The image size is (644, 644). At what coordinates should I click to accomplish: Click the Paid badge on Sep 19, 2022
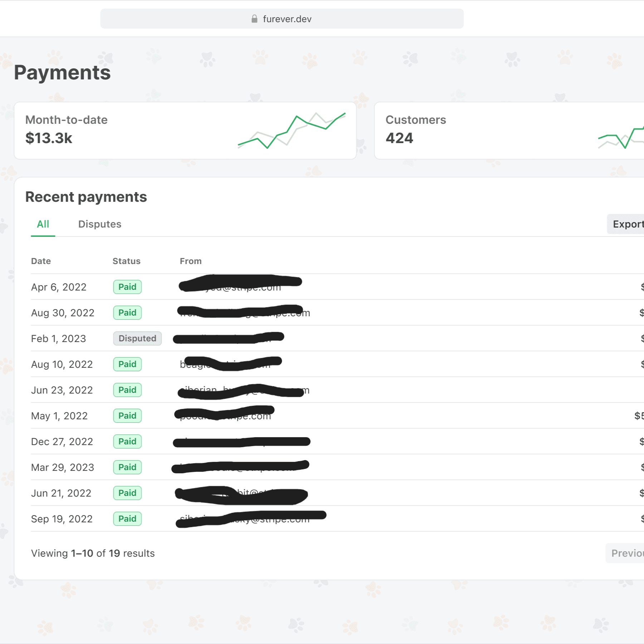point(127,519)
